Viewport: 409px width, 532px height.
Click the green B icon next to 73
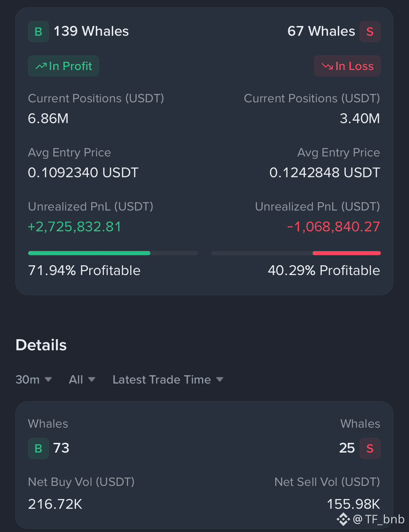pos(38,448)
